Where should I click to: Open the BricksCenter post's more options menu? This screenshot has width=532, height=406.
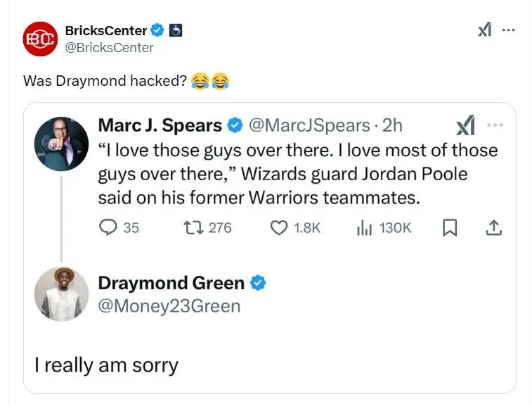(509, 30)
